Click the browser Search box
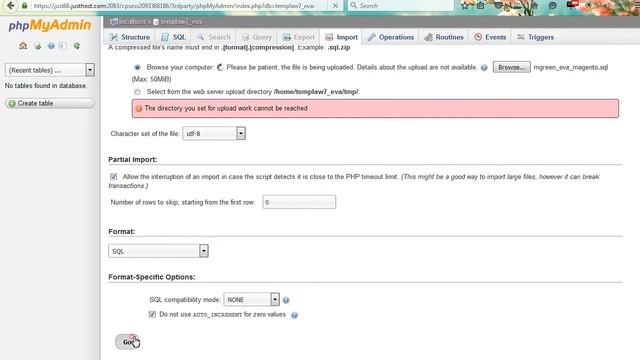The image size is (640, 360). tap(401, 6)
